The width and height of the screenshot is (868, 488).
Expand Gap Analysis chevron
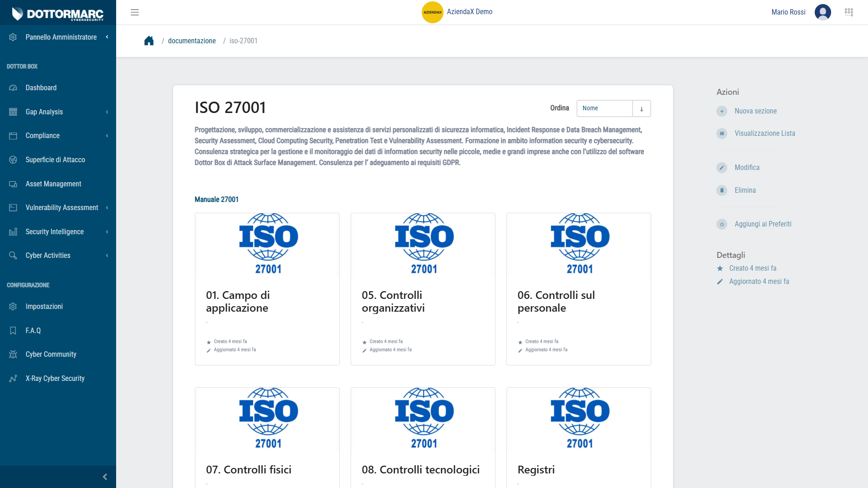pos(107,112)
